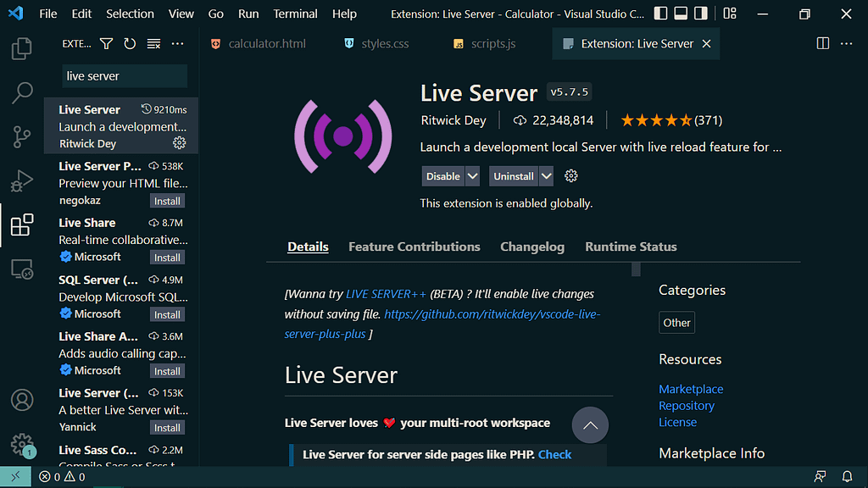Select Details tab
868x488 pixels.
pos(308,247)
